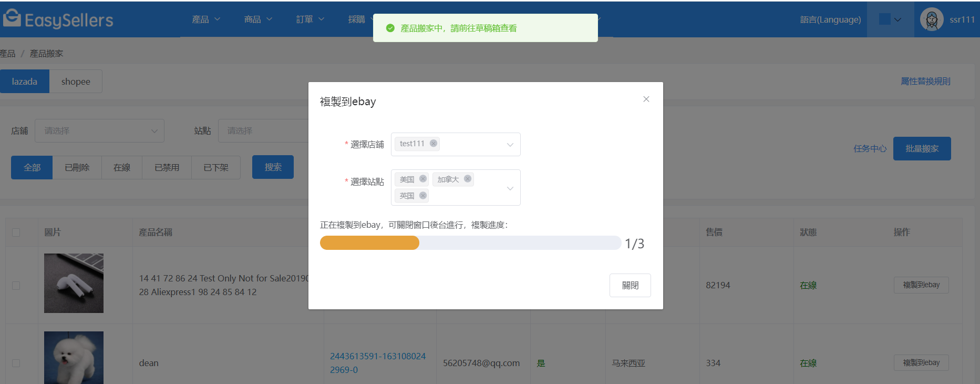Click the 關閉 button in the dialog
This screenshot has width=980, height=384.
pyautogui.click(x=630, y=285)
